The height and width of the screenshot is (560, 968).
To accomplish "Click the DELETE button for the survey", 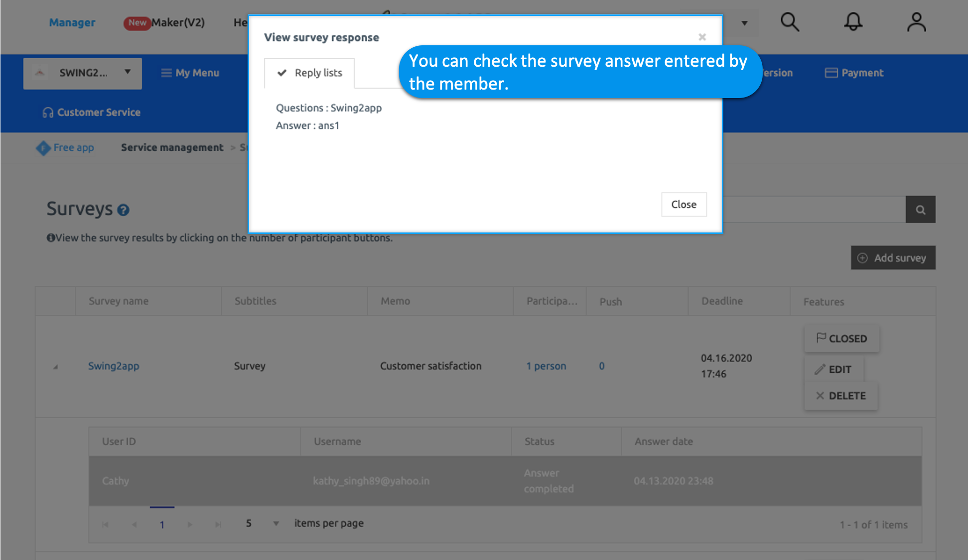I will tap(841, 396).
